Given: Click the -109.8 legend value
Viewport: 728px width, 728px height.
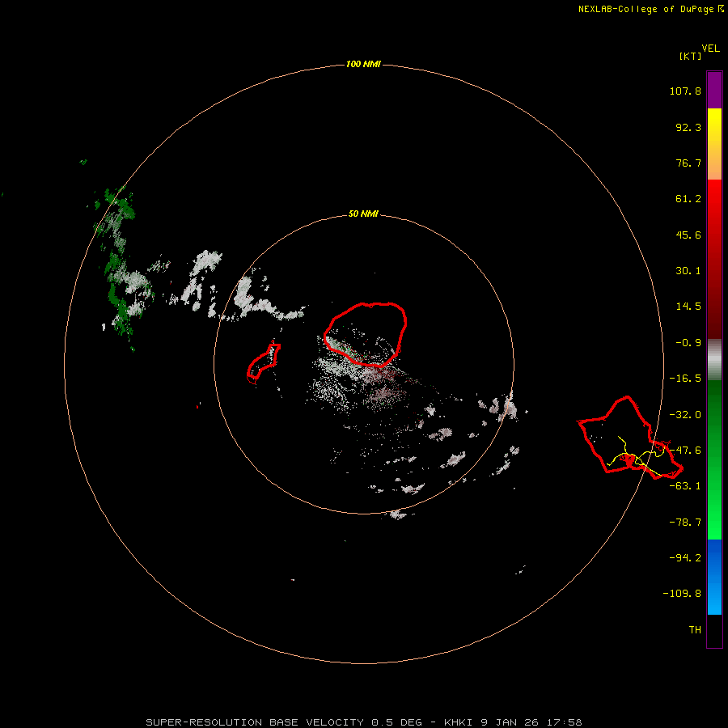Looking at the screenshot, I should pos(682,594).
